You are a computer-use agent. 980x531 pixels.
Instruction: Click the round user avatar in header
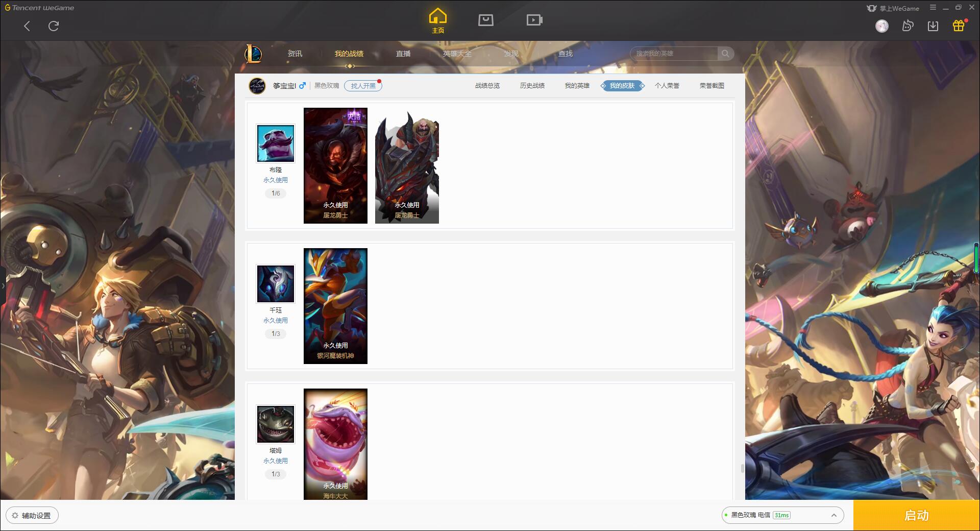[x=882, y=26]
